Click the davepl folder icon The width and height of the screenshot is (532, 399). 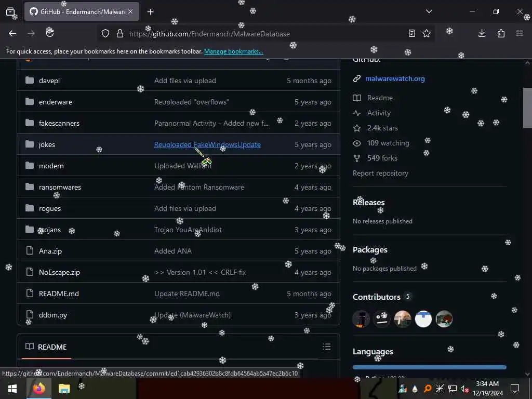30,81
